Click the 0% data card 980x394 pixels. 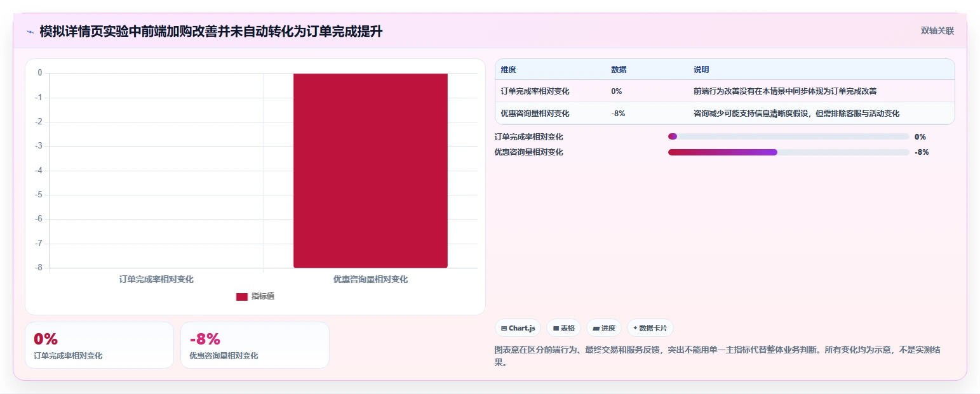point(99,345)
